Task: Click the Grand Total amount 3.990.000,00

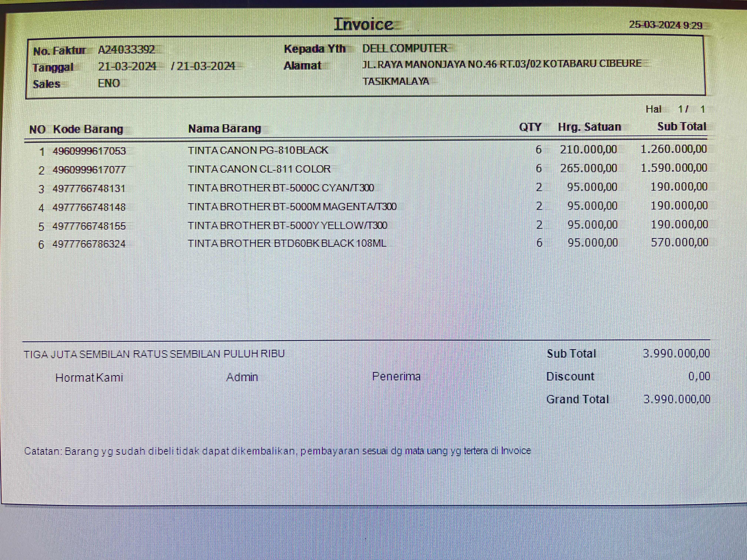Action: pos(676,399)
